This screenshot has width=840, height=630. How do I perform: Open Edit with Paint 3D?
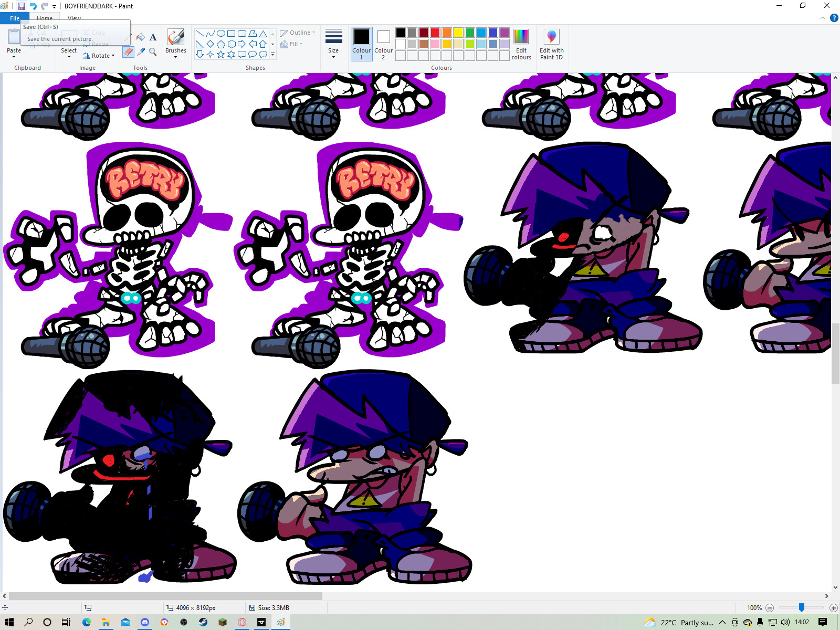[x=551, y=45]
